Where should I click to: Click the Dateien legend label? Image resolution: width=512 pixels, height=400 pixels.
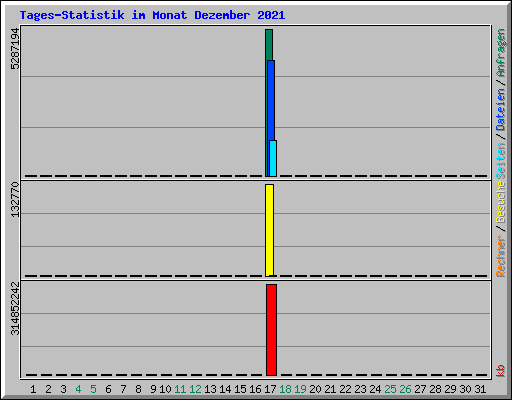[500, 109]
